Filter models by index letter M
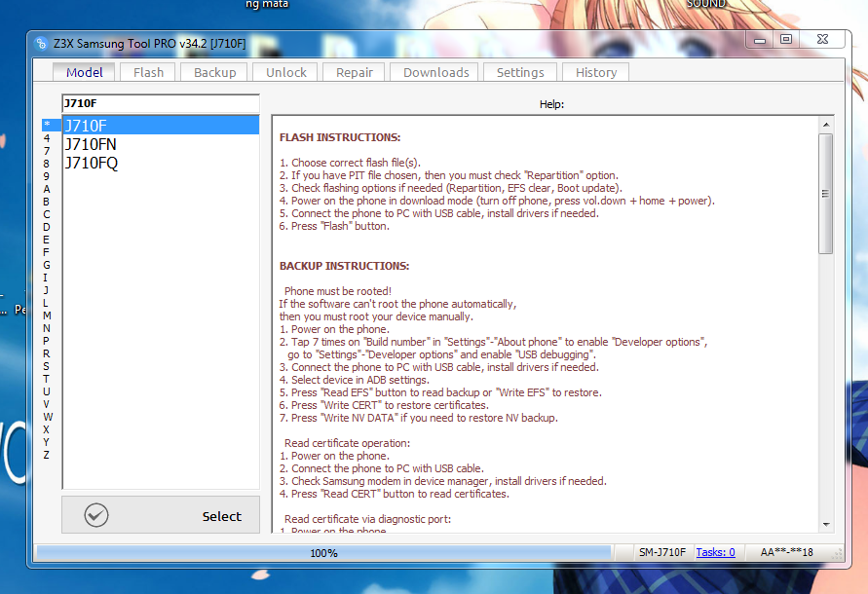 point(47,316)
